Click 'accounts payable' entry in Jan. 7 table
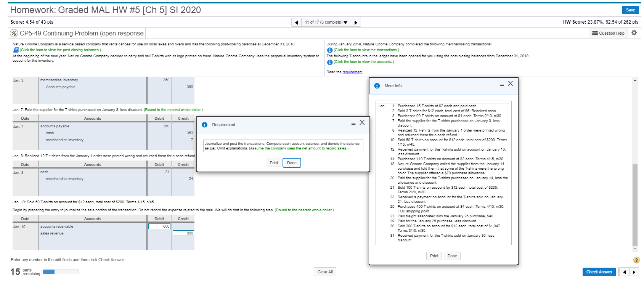The image size is (644, 281). 55,126
